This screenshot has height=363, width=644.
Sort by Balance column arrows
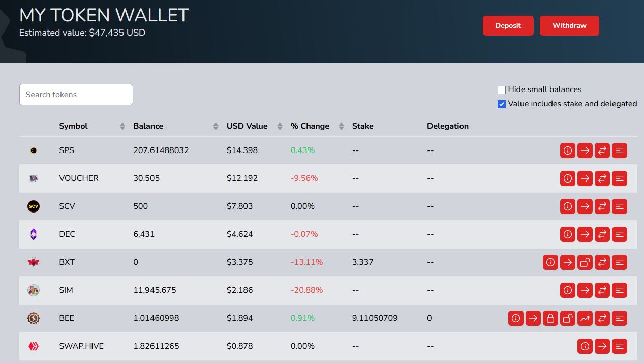[216, 126]
